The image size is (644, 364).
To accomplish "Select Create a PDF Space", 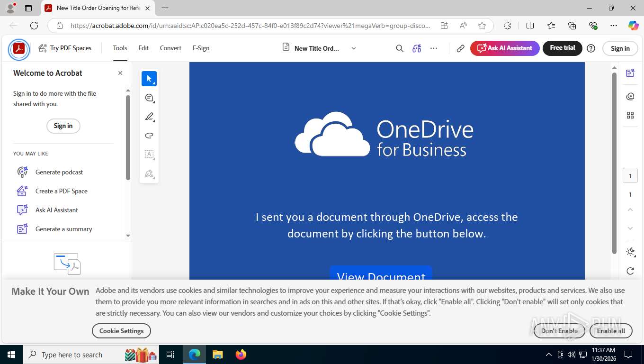I will pos(62,191).
